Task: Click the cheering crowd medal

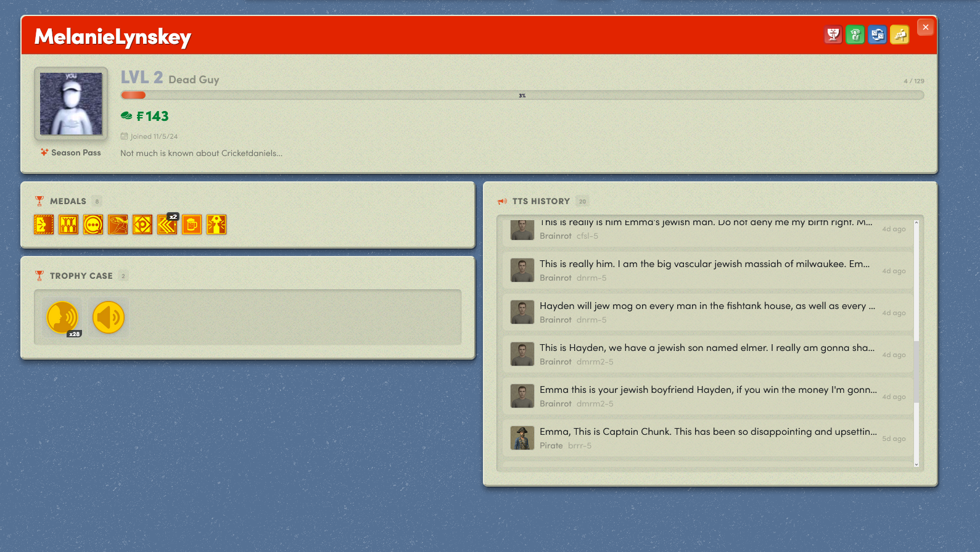Action: (x=68, y=225)
